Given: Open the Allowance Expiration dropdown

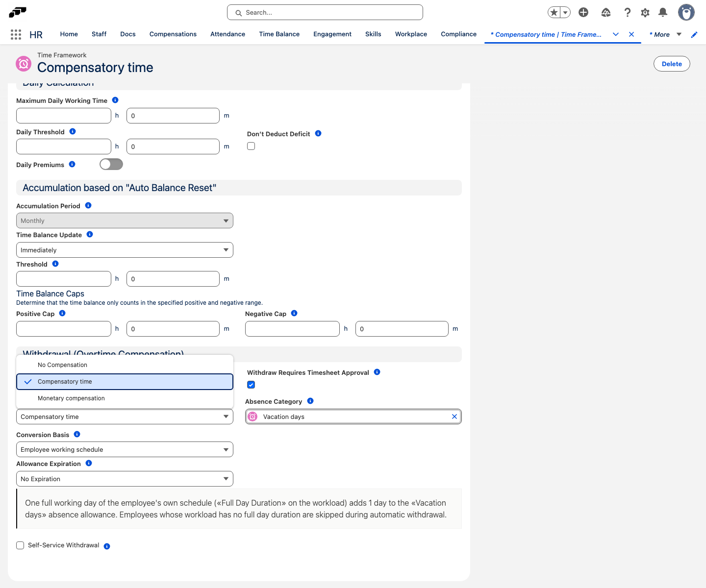Looking at the screenshot, I should tap(125, 479).
